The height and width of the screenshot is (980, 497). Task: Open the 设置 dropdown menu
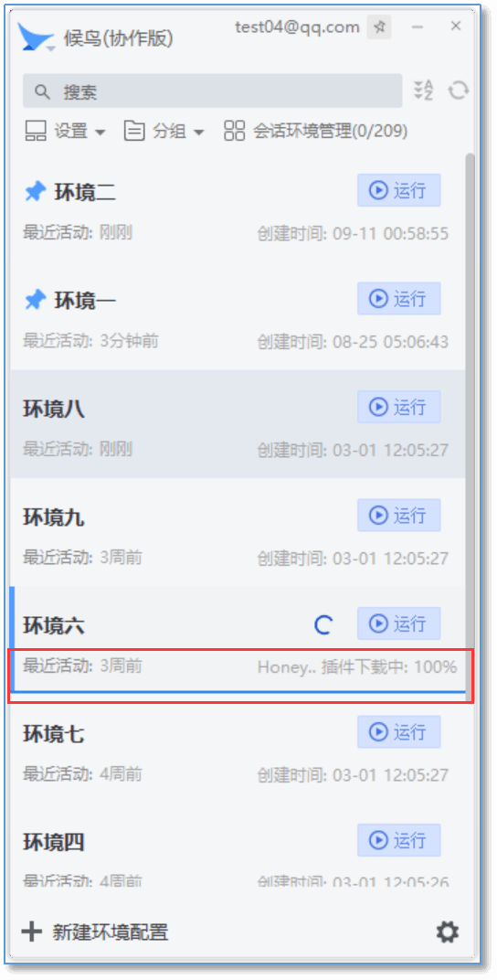click(x=65, y=132)
